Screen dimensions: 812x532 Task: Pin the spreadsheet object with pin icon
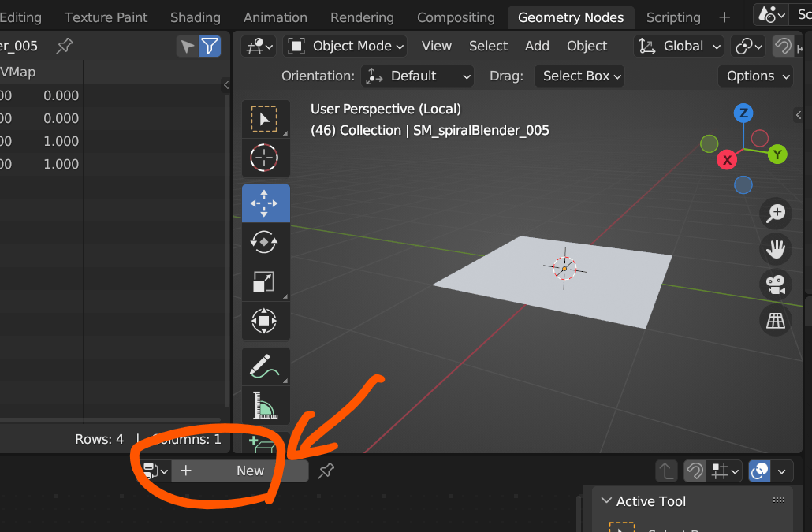coord(64,46)
